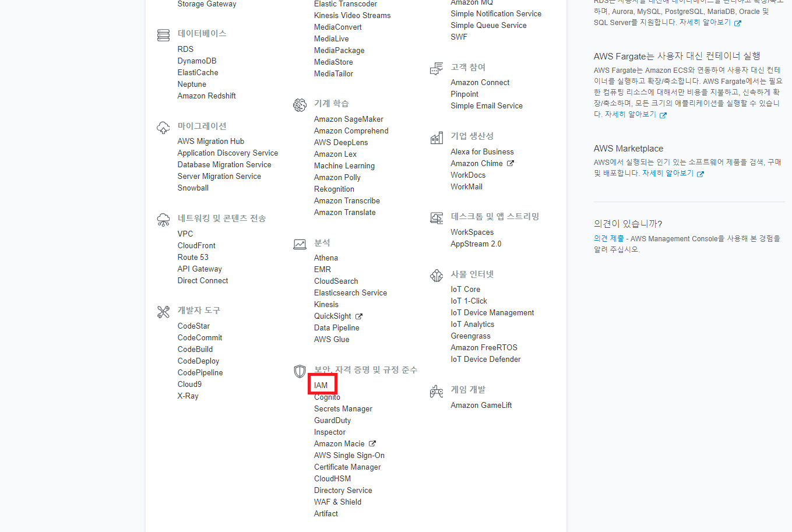Screen dimensions: 792x532
Task: Click the database category icon
Action: (x=164, y=35)
